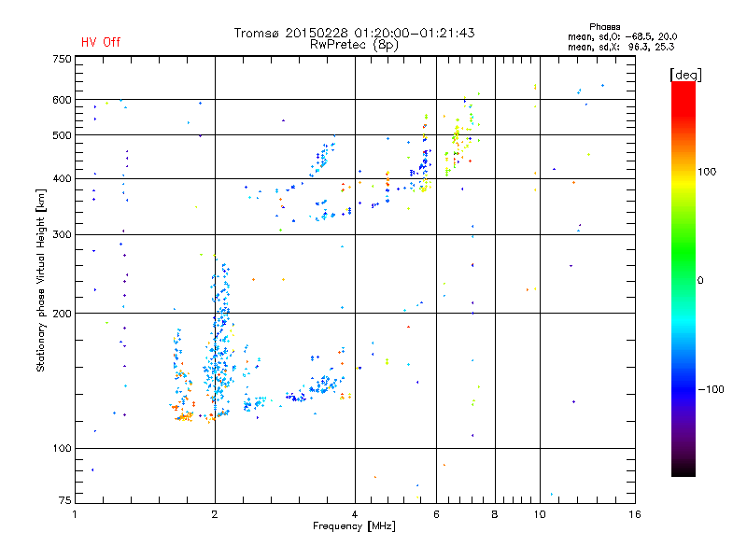Click the x-axis '2' tick label
The image size is (747, 560).
215,514
